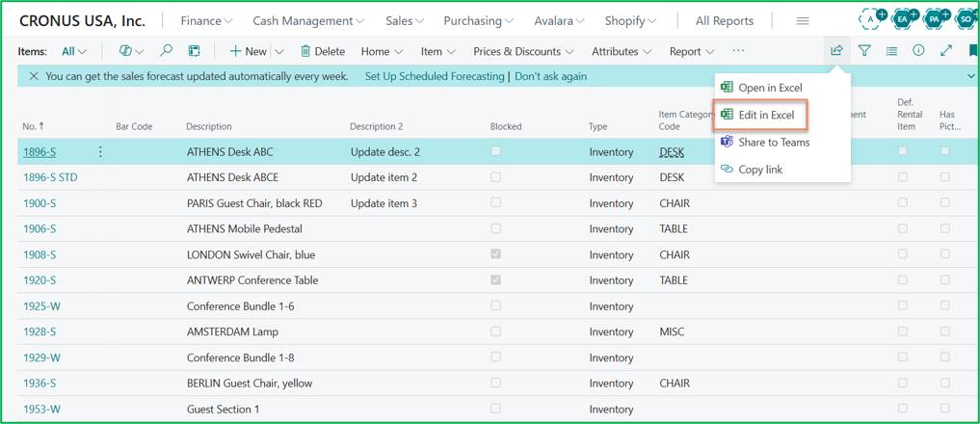Screen dimensions: 980x424
Task: Sort by the No. column header
Action: point(33,126)
